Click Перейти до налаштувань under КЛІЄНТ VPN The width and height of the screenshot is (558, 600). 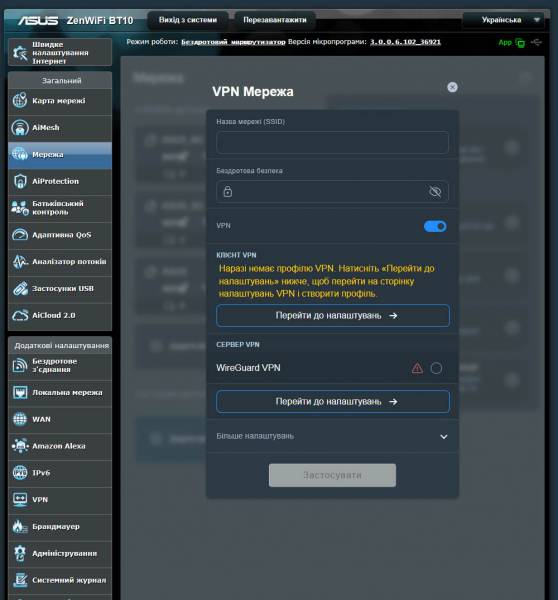click(x=333, y=316)
